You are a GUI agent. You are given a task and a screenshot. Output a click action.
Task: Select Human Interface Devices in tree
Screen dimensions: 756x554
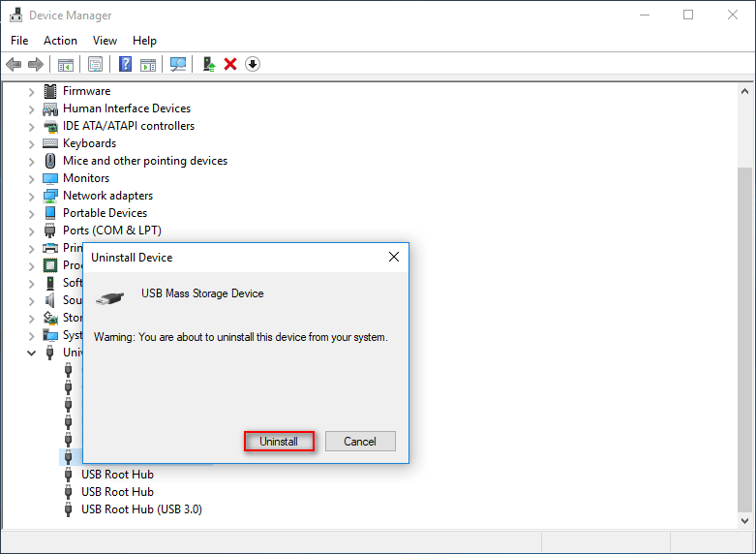[x=127, y=108]
